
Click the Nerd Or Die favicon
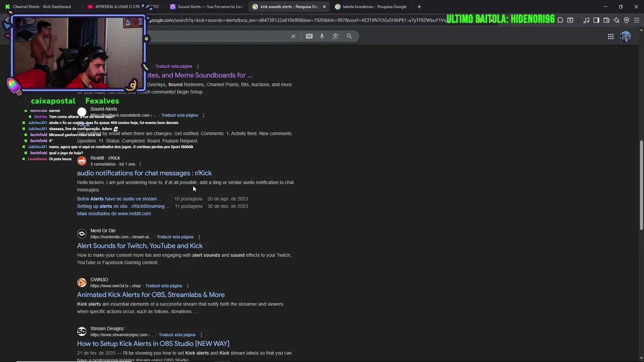tap(82, 234)
